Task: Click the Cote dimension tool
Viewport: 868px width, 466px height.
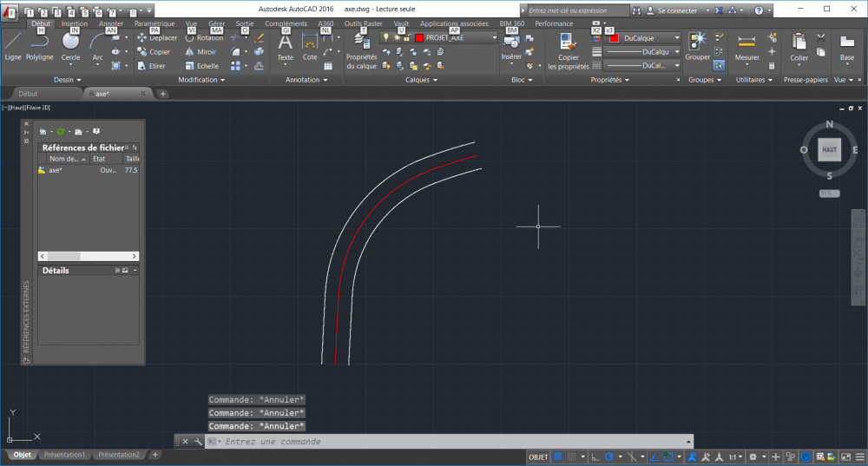Action: point(310,47)
